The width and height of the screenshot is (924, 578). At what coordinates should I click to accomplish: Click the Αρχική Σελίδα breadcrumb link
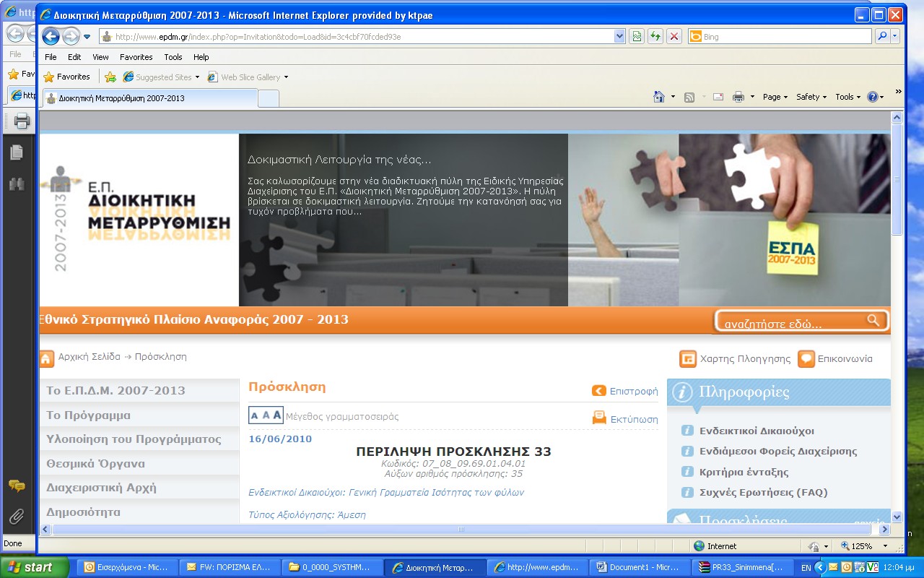[90, 357]
